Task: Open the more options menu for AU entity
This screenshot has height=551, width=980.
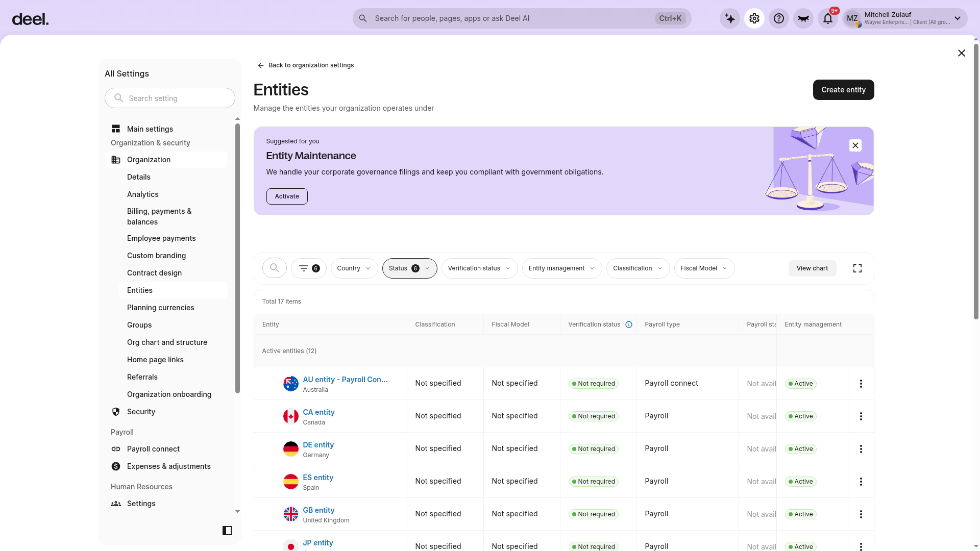Action: (861, 384)
